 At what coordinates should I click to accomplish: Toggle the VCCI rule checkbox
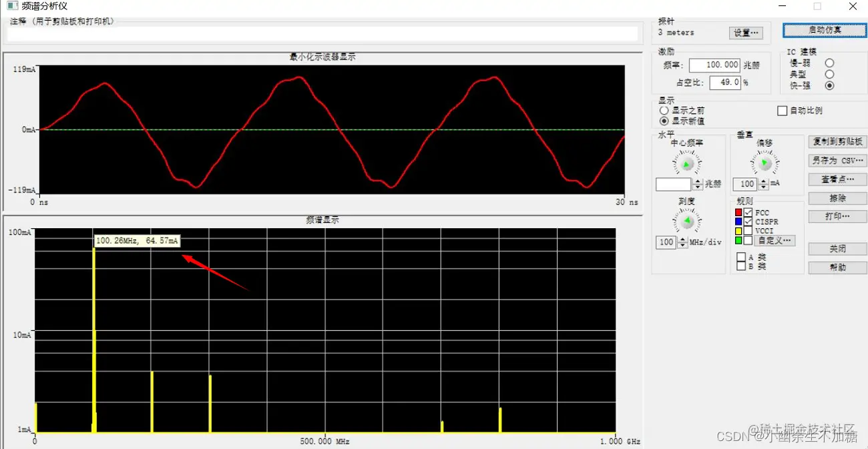(748, 231)
